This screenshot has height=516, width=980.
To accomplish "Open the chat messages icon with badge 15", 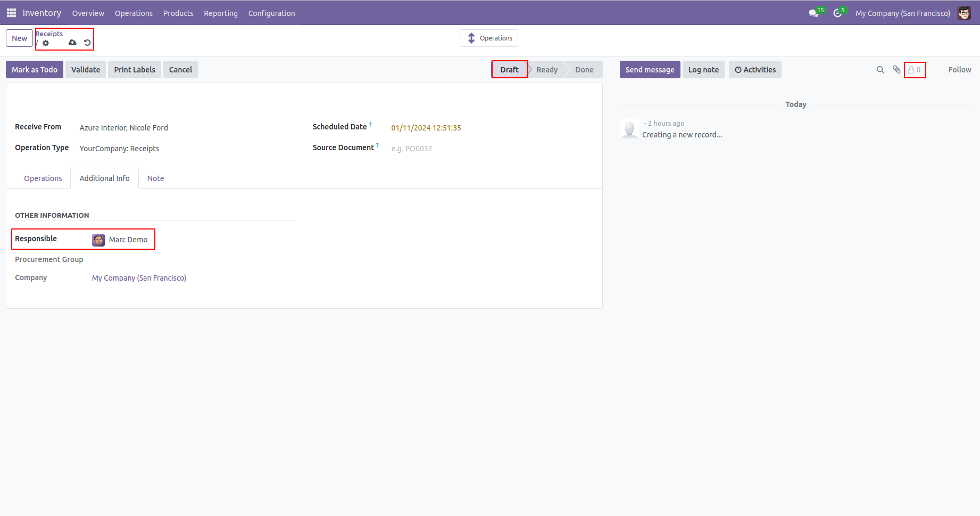I will pyautogui.click(x=813, y=13).
